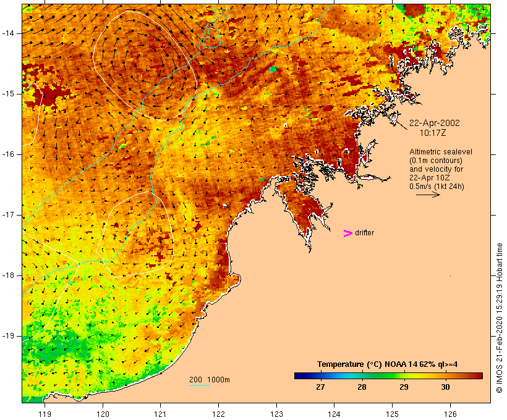Viewport: 507px width, 420px height.
Task: Click the latitude label '-15'
Action: [8, 94]
